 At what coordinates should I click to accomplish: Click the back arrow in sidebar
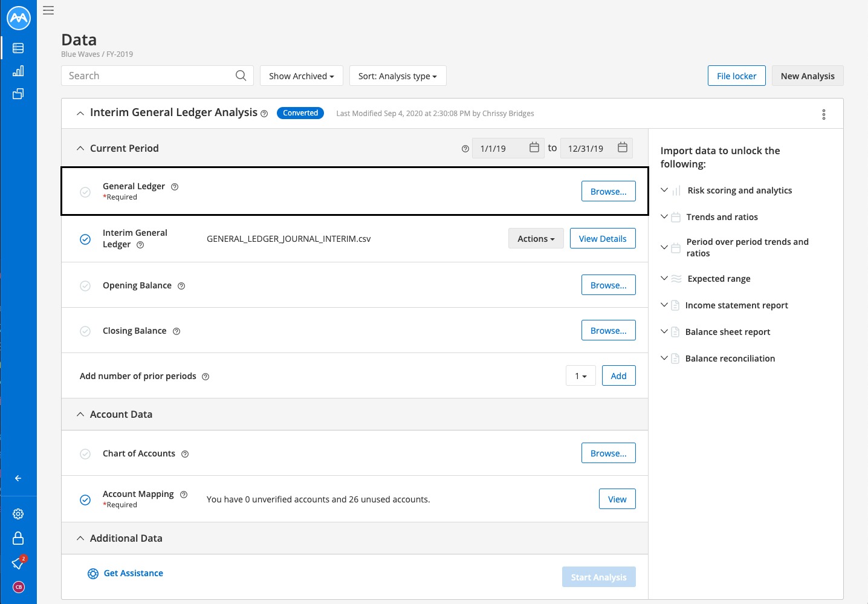click(x=18, y=478)
